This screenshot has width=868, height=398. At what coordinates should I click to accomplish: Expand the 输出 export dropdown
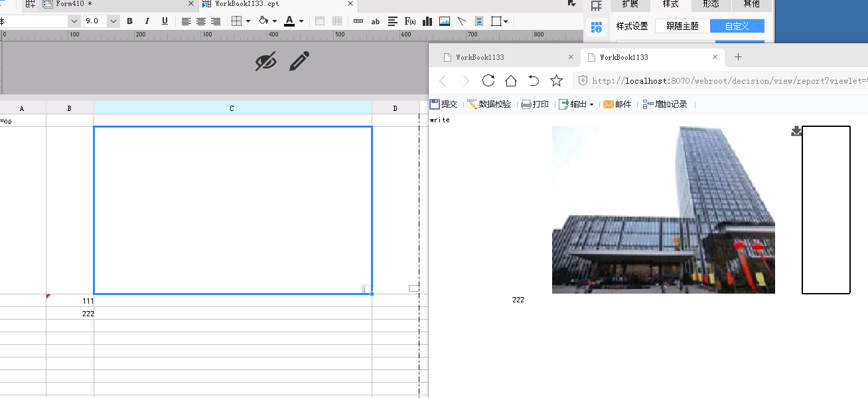591,105
